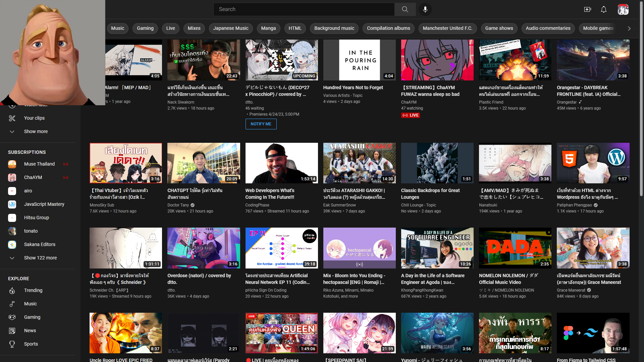Image resolution: width=644 pixels, height=362 pixels.
Task: Open the Software Engineer Agoda video thumbnail
Action: [x=437, y=248]
